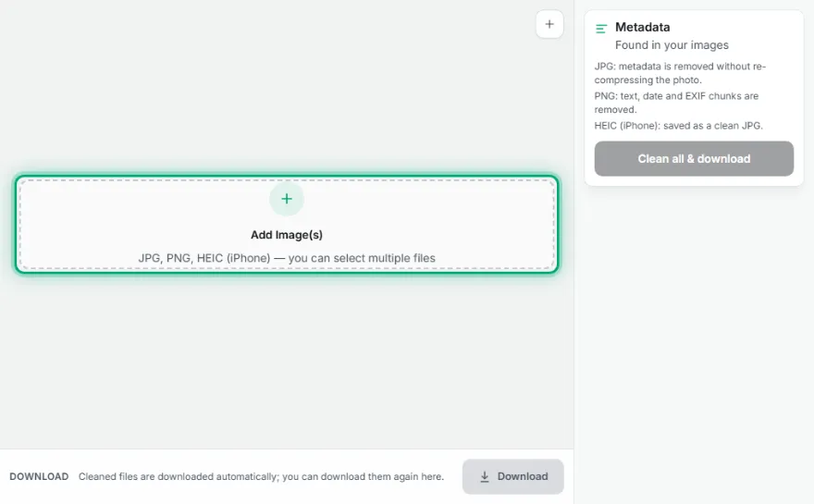Click the Found in your images subtitle
Image resolution: width=814 pixels, height=504 pixels.
(x=672, y=45)
